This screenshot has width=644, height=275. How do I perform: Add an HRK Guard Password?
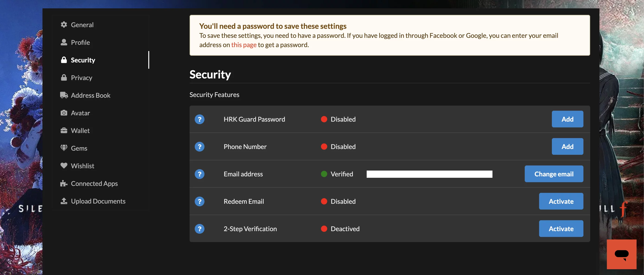(567, 119)
